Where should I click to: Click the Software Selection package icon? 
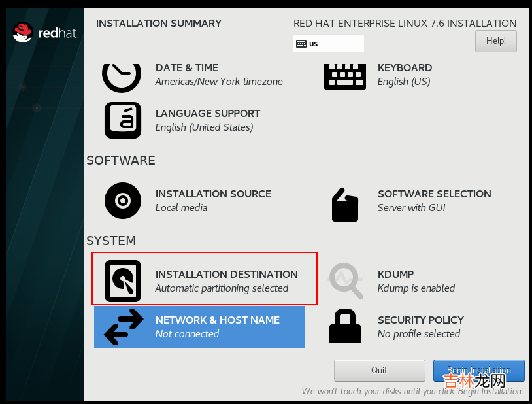tap(344, 204)
